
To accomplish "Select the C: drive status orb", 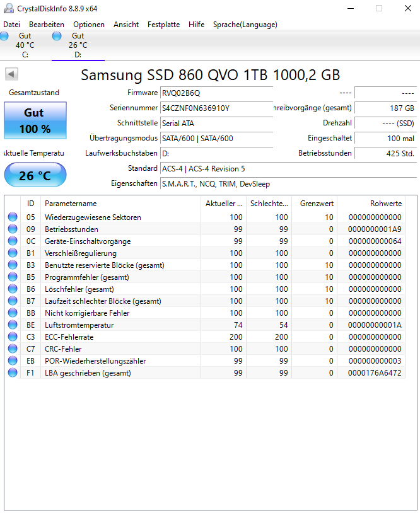I will [4, 36].
